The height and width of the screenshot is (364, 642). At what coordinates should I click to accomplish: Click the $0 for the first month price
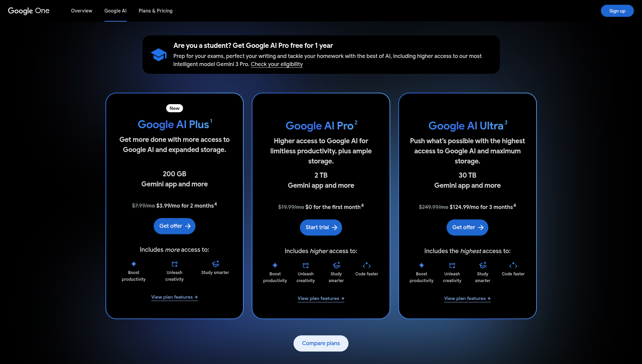pos(334,207)
